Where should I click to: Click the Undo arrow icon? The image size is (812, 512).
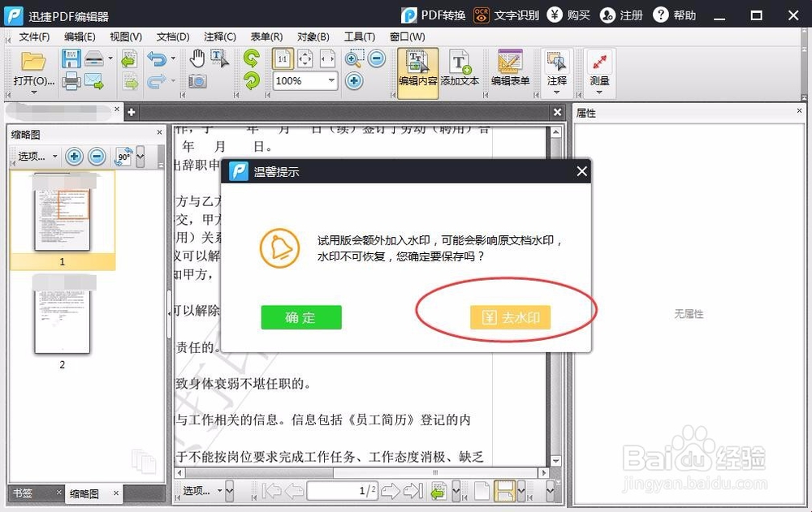pos(157,59)
